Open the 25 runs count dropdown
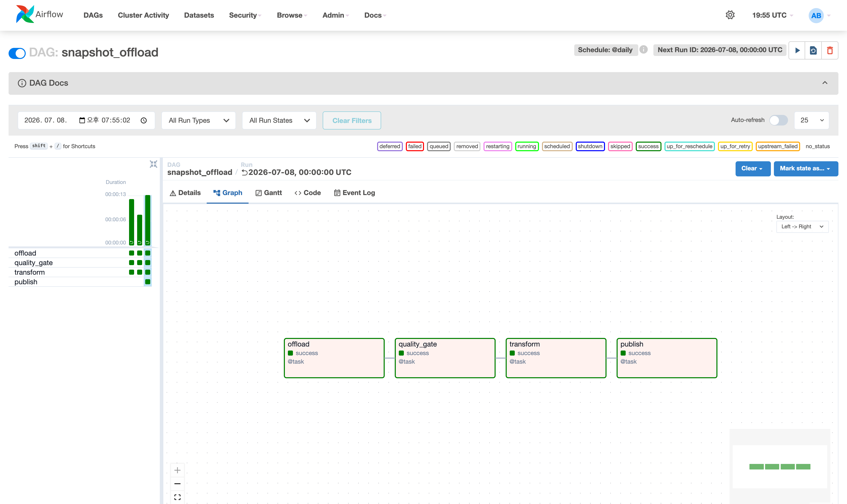The width and height of the screenshot is (847, 504). [812, 120]
